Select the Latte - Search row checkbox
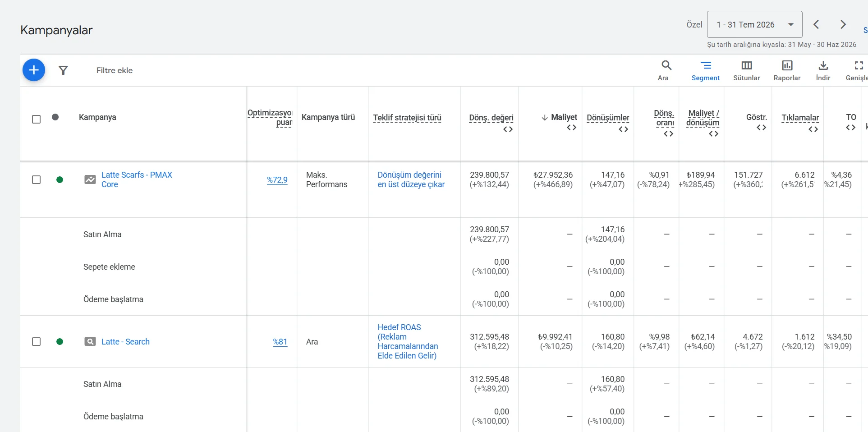This screenshot has height=432, width=868. 37,341
